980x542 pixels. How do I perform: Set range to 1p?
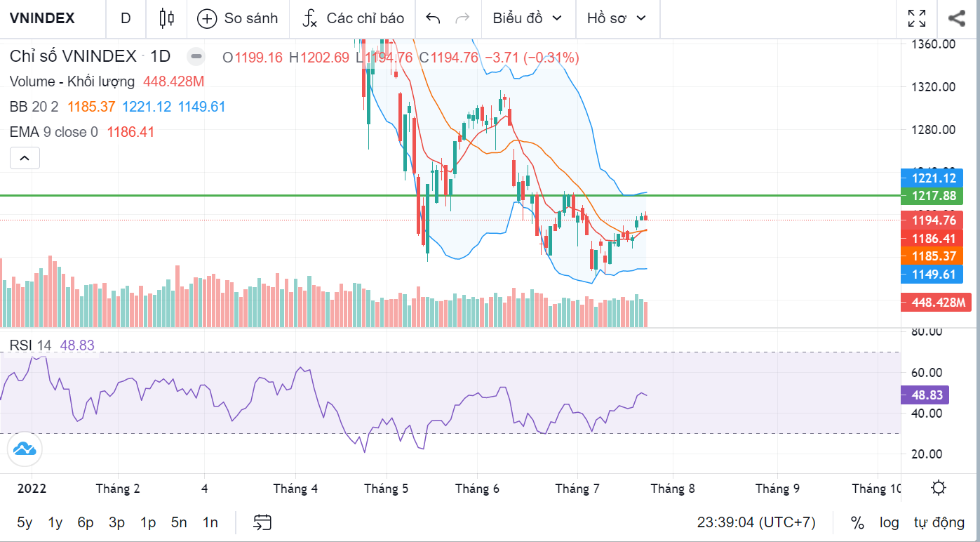coord(147,522)
